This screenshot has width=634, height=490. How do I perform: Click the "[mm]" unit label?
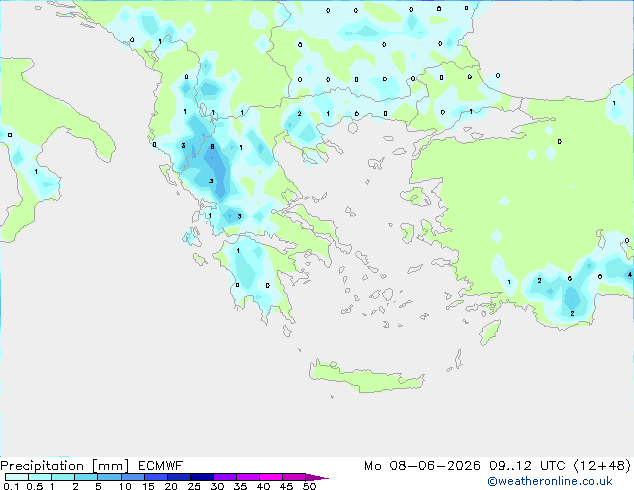point(110,466)
